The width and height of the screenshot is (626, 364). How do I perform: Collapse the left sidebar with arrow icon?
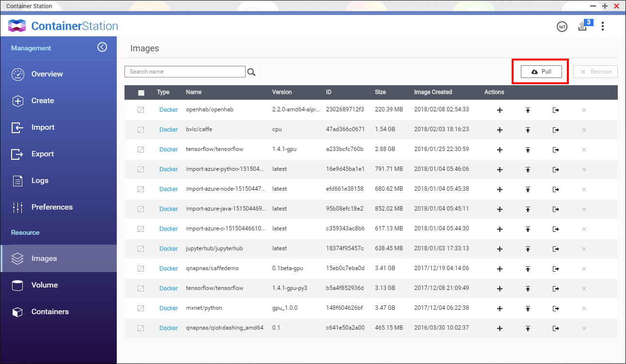coord(102,47)
